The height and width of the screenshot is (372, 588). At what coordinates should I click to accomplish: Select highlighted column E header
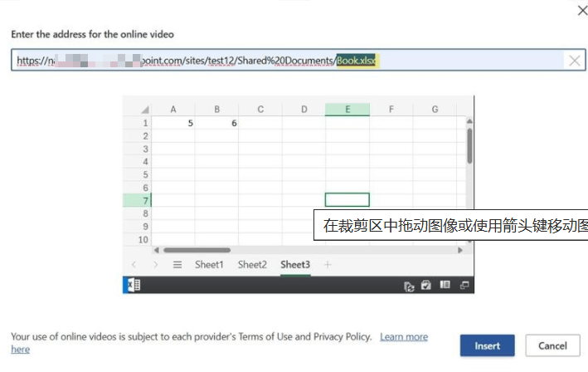[x=347, y=110]
